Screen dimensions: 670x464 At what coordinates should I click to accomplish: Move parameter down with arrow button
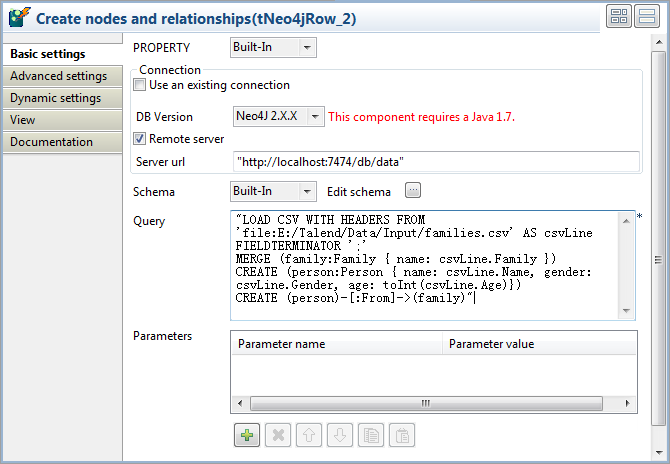tap(340, 435)
